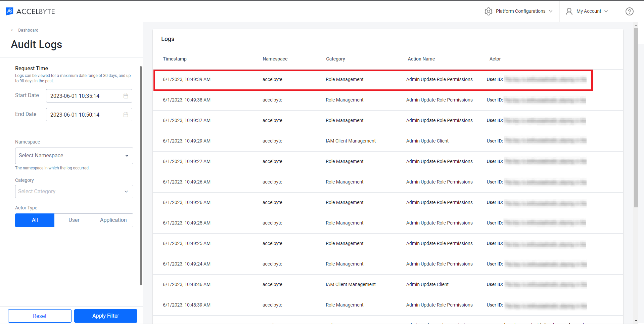
Task: Click the Logs panel heading
Action: tap(168, 39)
